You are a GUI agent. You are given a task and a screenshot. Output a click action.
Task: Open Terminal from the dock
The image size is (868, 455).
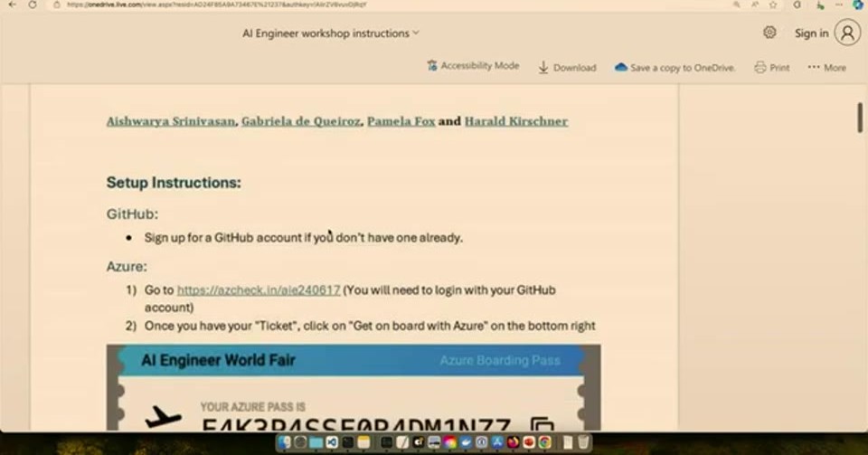tap(347, 442)
